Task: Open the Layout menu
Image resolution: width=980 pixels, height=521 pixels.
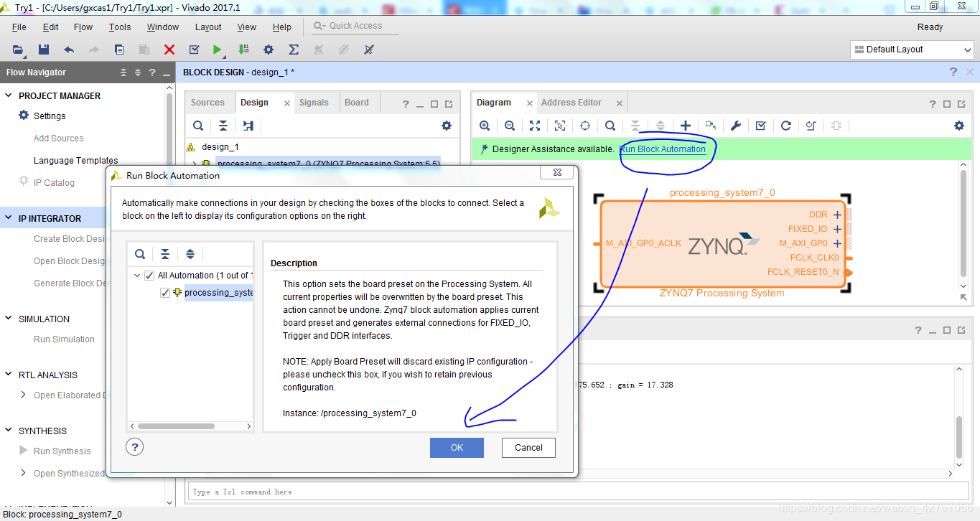Action: click(x=208, y=27)
